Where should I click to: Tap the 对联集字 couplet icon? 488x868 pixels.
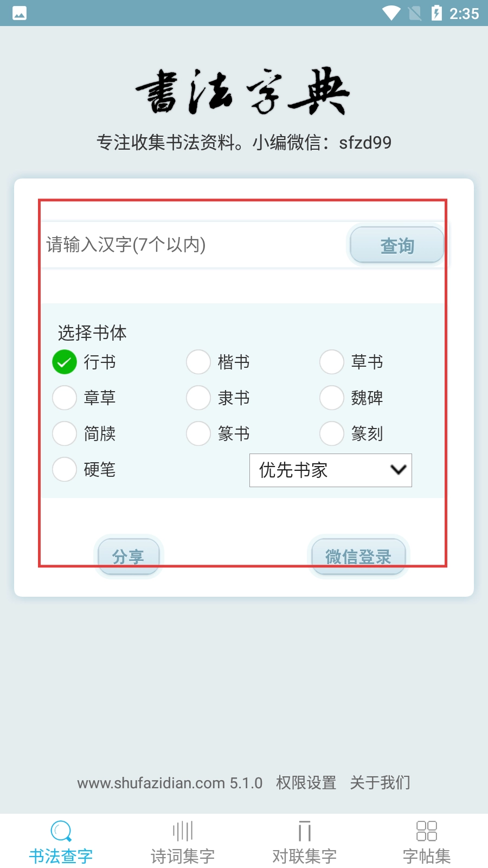(x=305, y=831)
